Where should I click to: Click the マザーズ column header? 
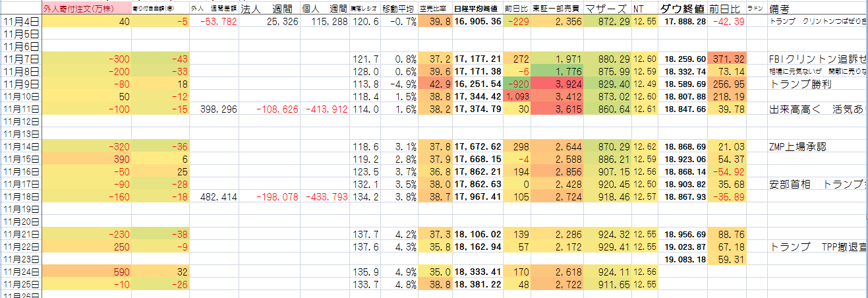pyautogui.click(x=607, y=9)
